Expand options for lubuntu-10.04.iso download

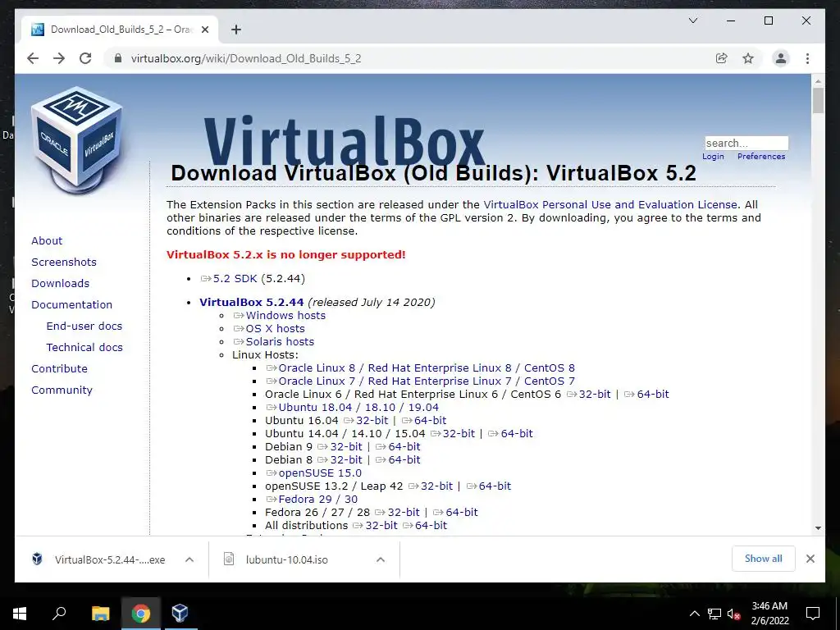381,559
